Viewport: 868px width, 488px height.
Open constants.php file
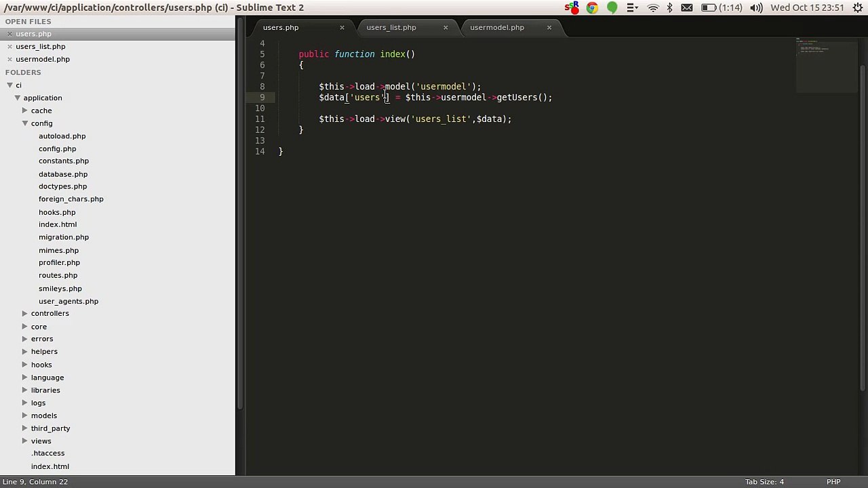(x=64, y=161)
